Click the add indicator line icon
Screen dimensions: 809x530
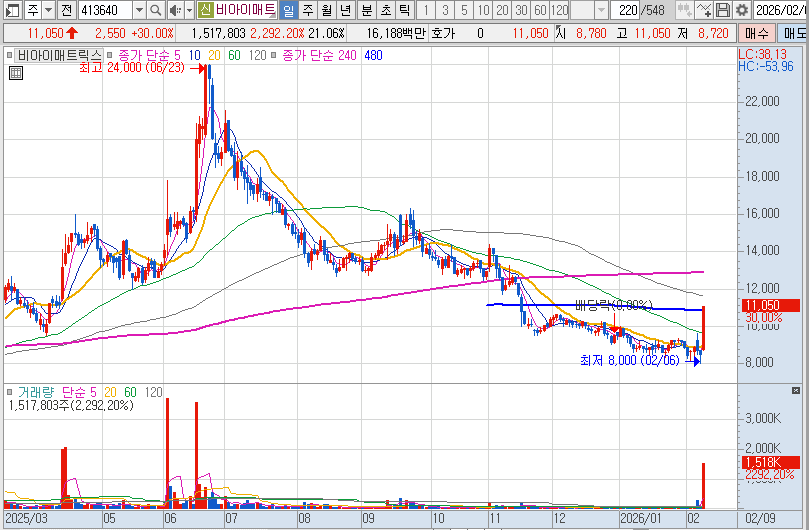pyautogui.click(x=704, y=10)
